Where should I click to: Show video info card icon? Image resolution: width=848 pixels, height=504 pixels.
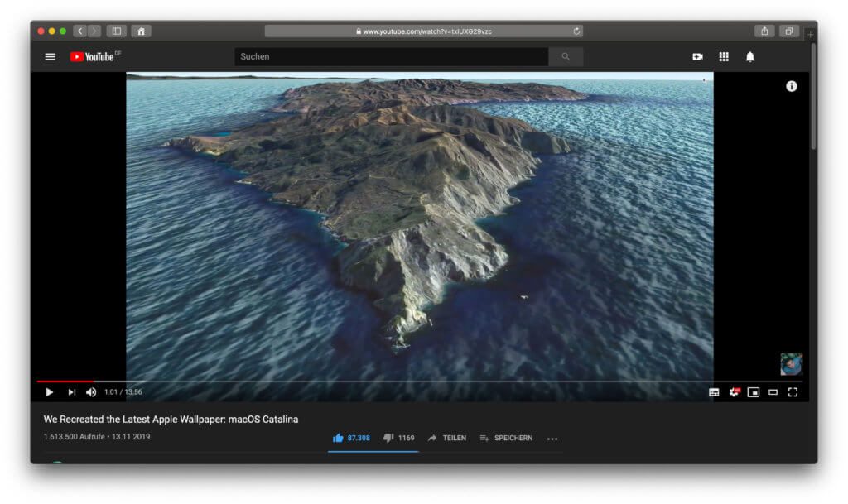[x=792, y=86]
